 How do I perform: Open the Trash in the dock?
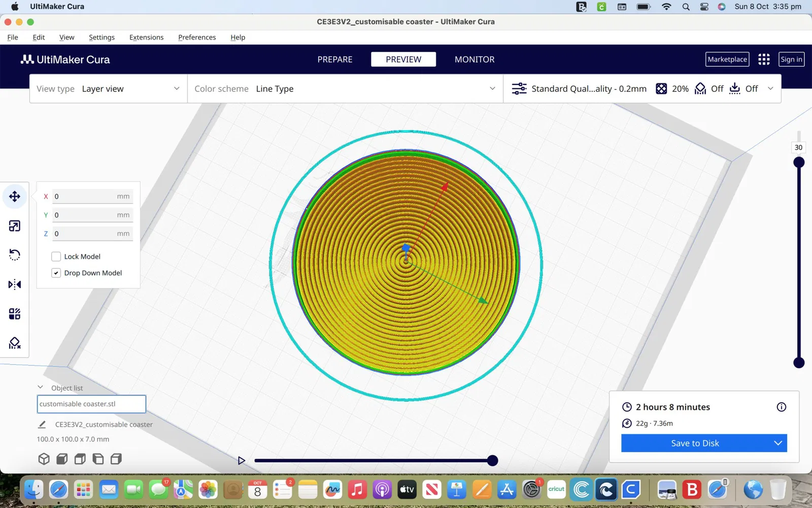coord(777,490)
